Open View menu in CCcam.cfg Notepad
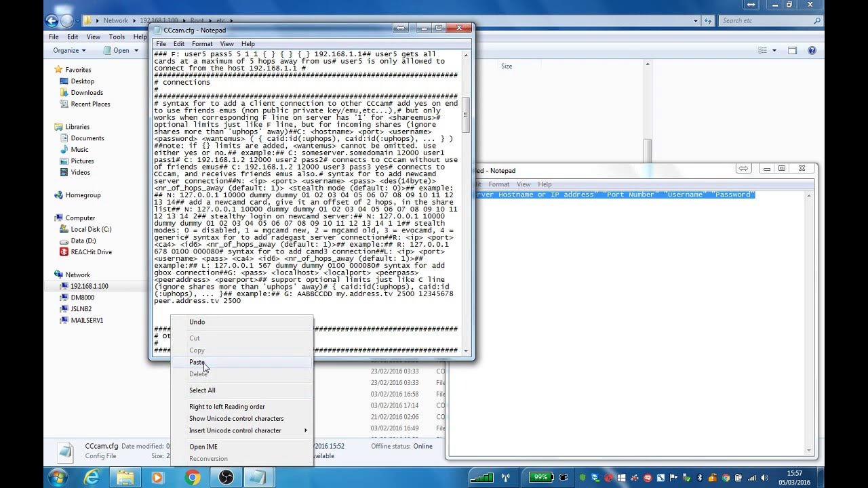 226,44
